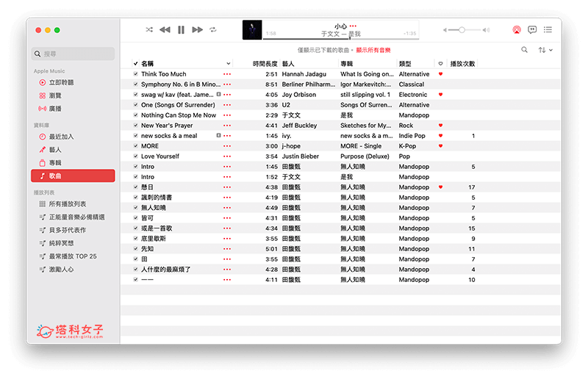Select the song 皆可
This screenshot has width=588, height=379.
pyautogui.click(x=148, y=218)
